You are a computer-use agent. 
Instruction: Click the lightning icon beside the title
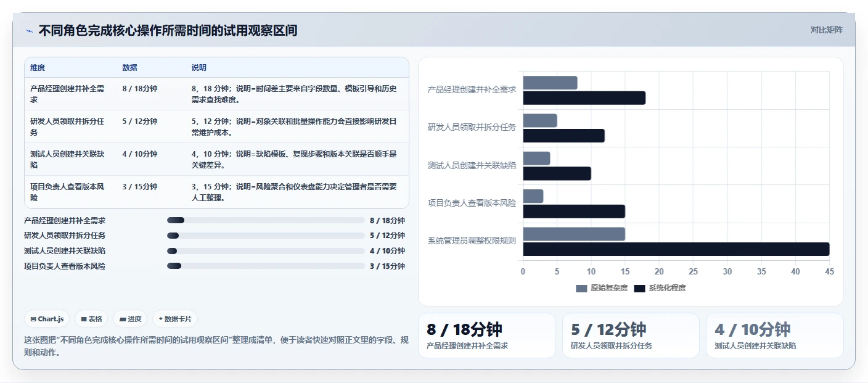click(29, 31)
